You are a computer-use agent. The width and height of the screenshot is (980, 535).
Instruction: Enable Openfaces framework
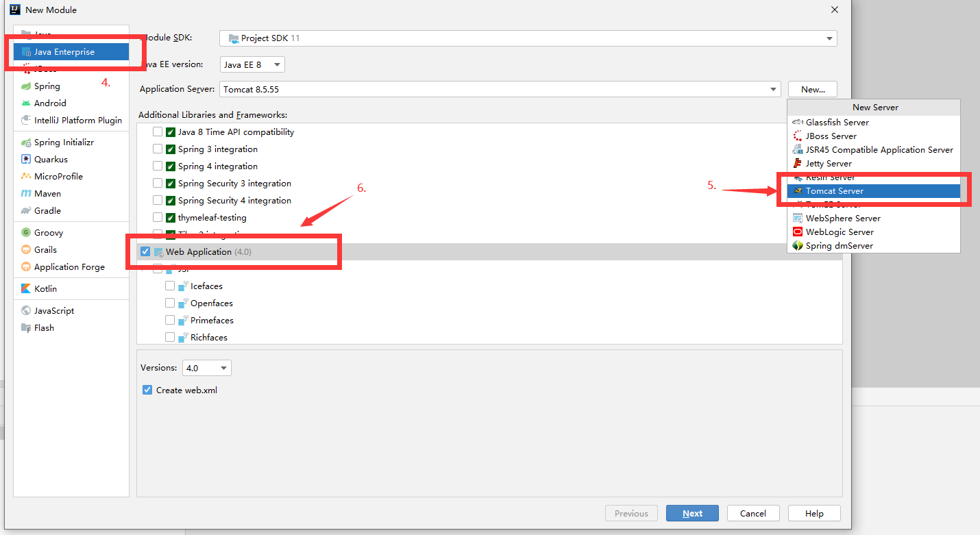(x=170, y=303)
